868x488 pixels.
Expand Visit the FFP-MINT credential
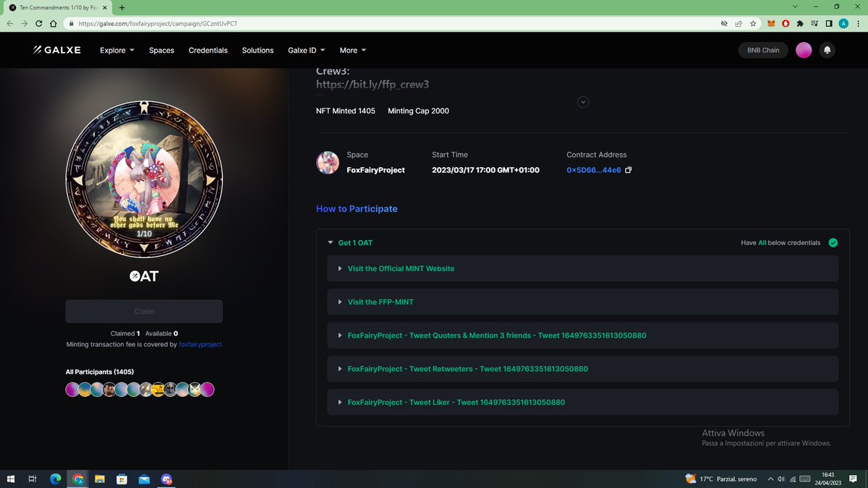pos(583,301)
